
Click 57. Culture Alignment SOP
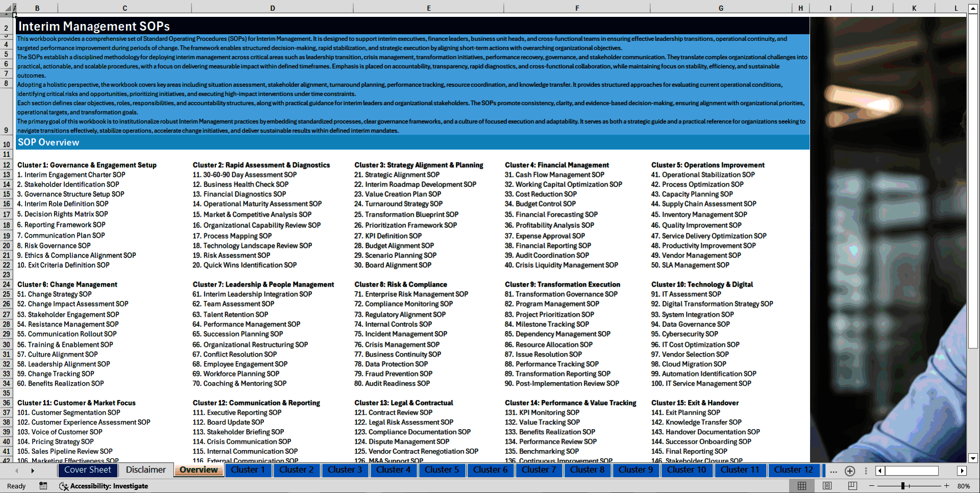pos(57,355)
